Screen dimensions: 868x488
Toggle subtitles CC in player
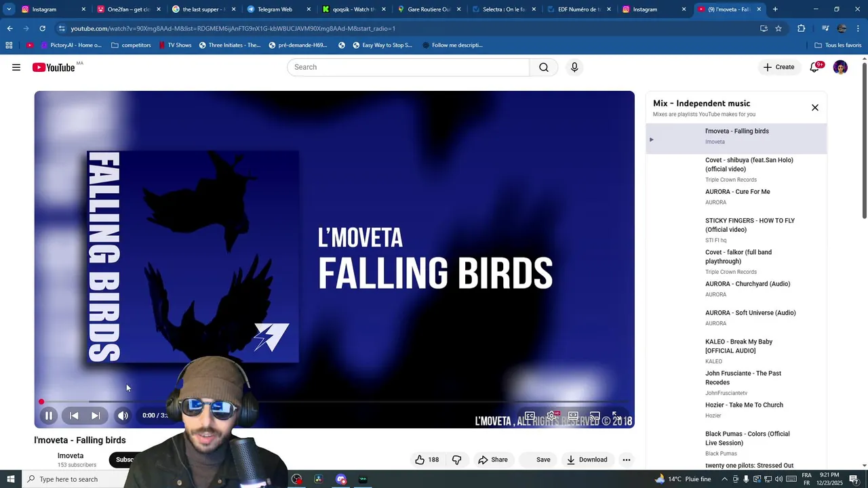530,415
